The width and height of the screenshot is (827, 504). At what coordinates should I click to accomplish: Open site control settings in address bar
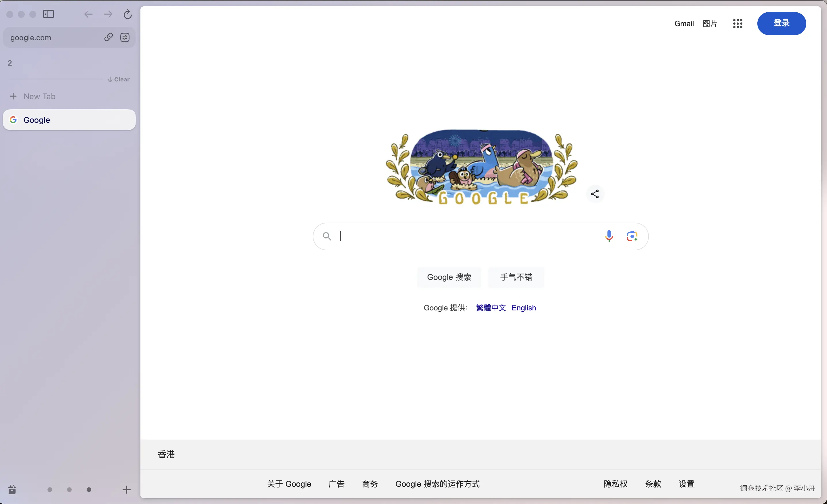point(125,37)
